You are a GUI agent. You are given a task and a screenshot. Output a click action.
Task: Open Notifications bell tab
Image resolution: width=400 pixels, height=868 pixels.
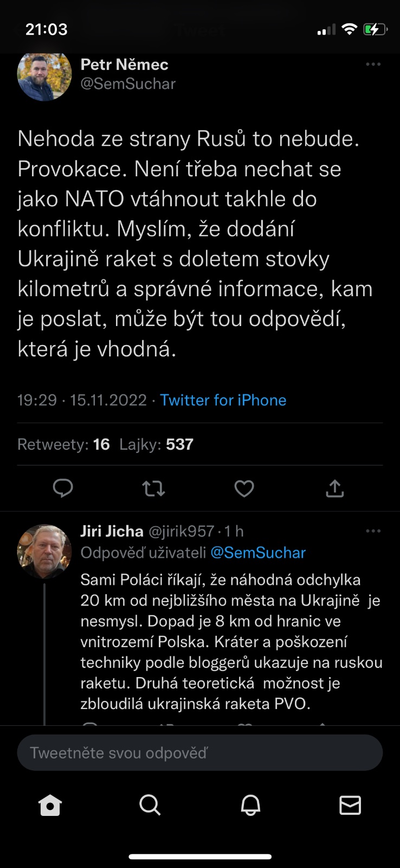tap(250, 806)
